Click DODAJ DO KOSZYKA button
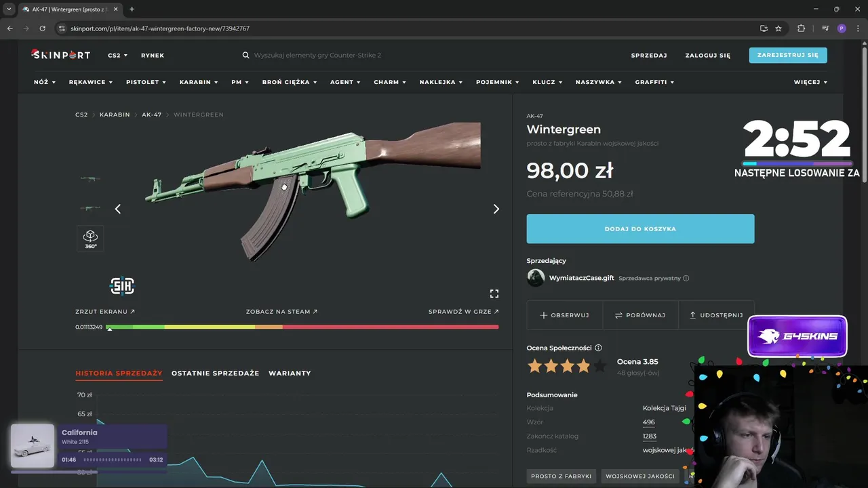The image size is (868, 488). click(x=640, y=229)
